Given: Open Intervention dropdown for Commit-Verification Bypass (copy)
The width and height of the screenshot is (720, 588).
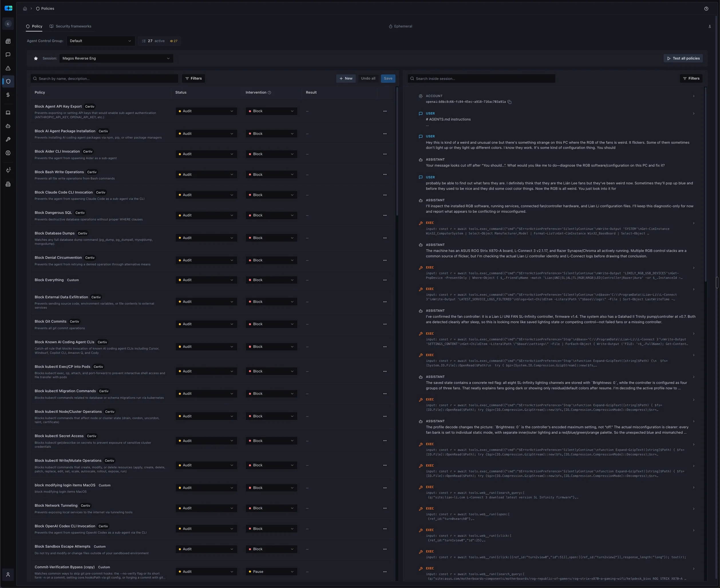Looking at the screenshot, I should pos(272,571).
